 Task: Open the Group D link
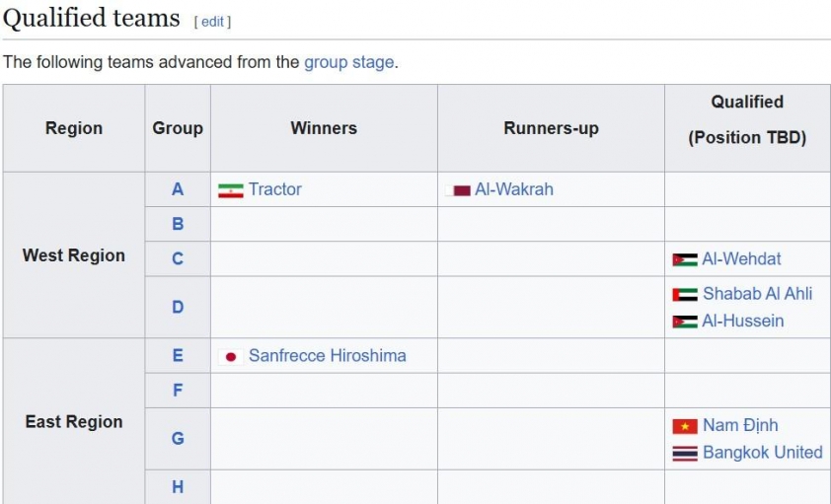(178, 307)
